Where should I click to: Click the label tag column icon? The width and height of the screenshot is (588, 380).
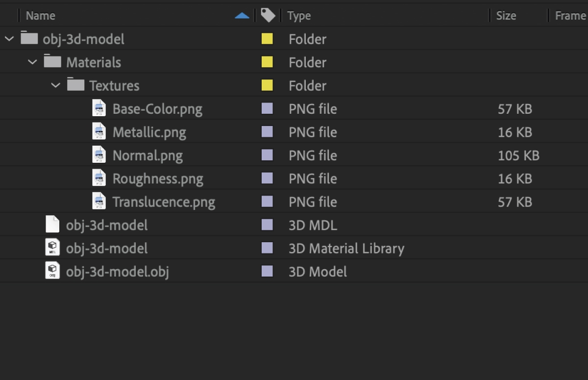pyautogui.click(x=268, y=16)
